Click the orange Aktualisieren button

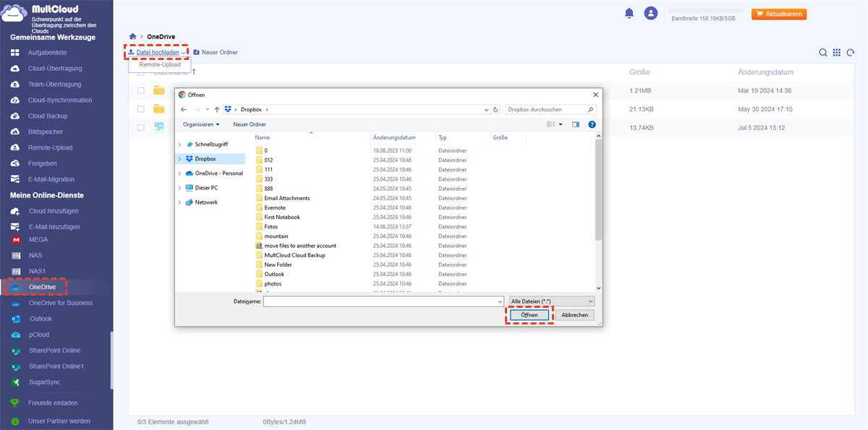[x=779, y=14]
